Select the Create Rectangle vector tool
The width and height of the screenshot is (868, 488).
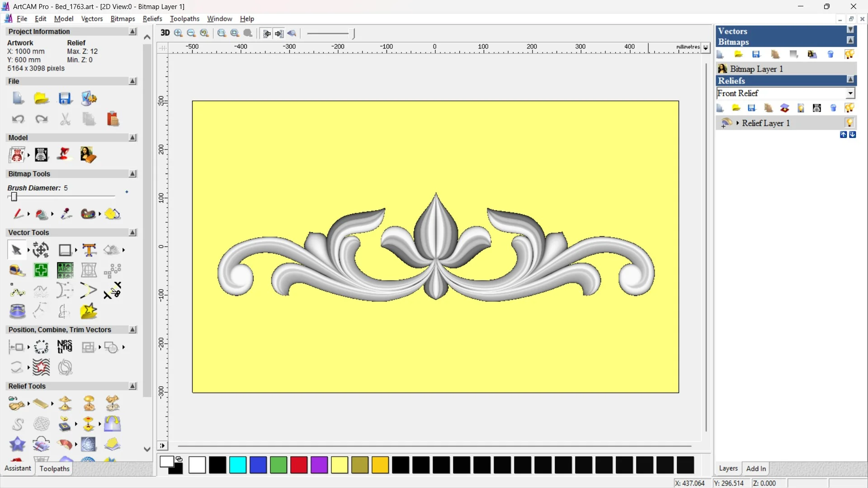pyautogui.click(x=65, y=250)
